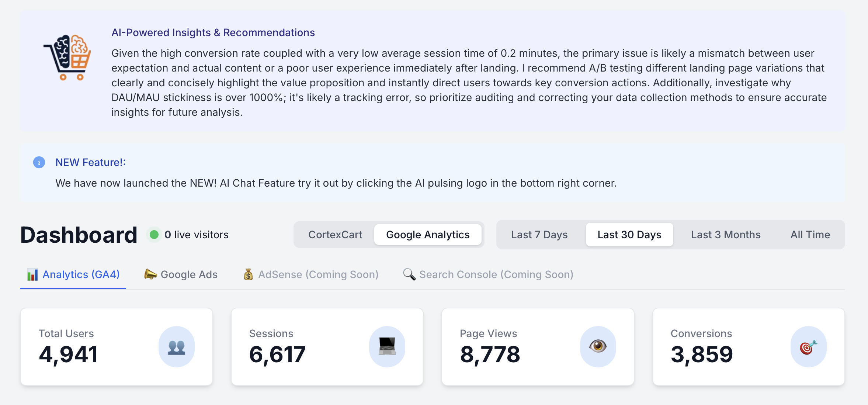This screenshot has width=868, height=405.
Task: Click the green live visitors status dot
Action: click(154, 235)
